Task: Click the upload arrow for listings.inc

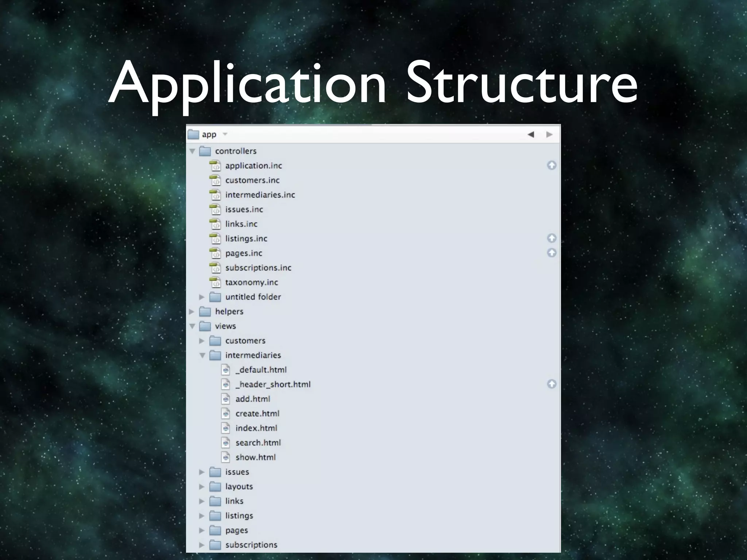Action: click(551, 238)
